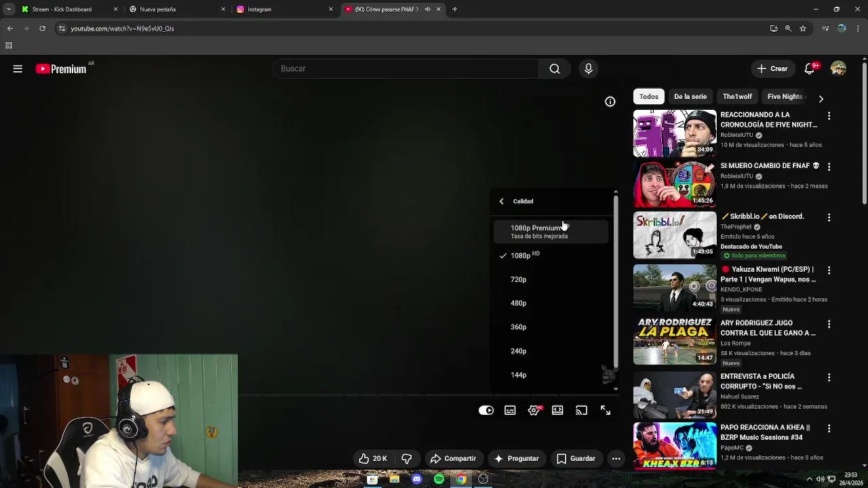
Task: Click the quality menu scrollbar
Action: pos(616,281)
